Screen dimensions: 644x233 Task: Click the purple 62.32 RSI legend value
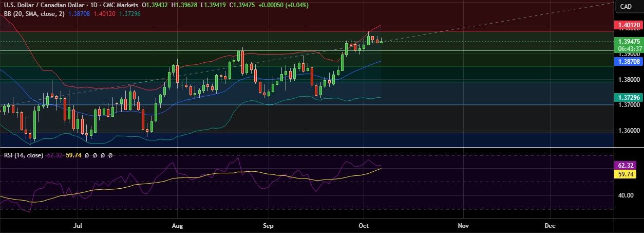55,154
